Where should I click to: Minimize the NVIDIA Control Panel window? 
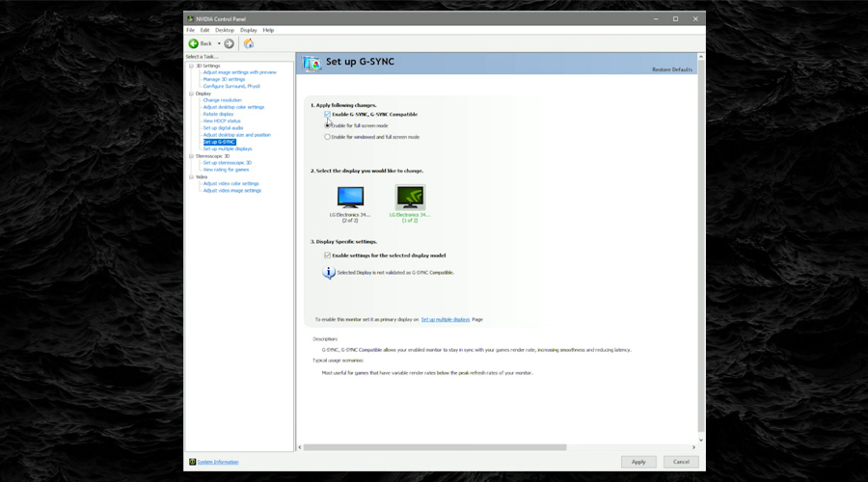coord(656,19)
